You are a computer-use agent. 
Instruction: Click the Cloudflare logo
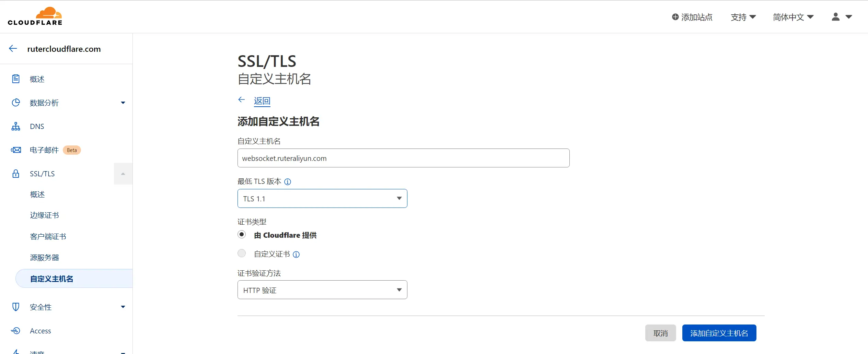35,16
